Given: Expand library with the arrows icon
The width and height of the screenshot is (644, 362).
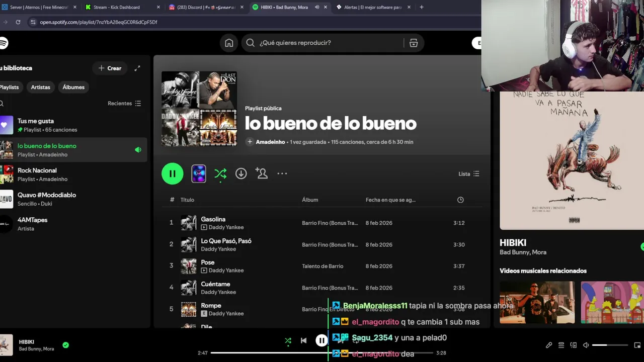Looking at the screenshot, I should coord(137,68).
